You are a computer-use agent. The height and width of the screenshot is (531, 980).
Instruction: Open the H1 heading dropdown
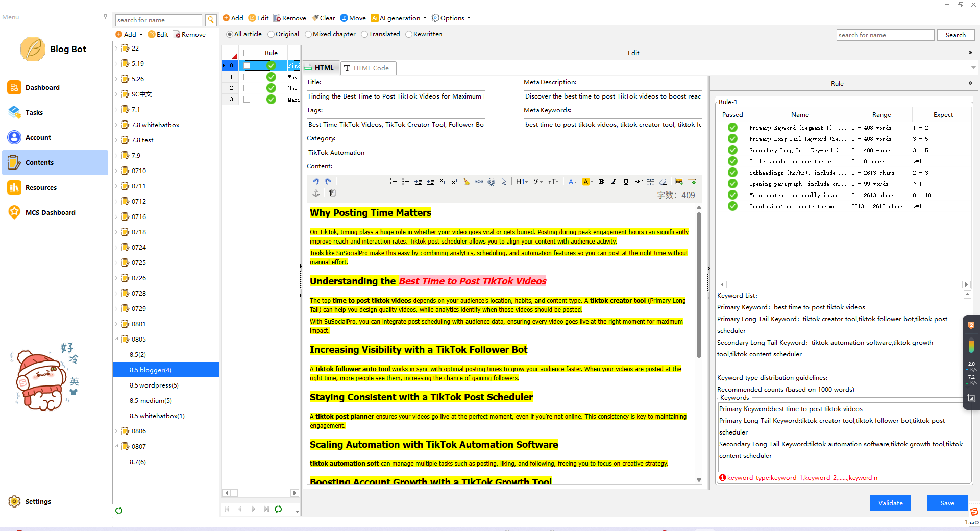pyautogui.click(x=521, y=182)
